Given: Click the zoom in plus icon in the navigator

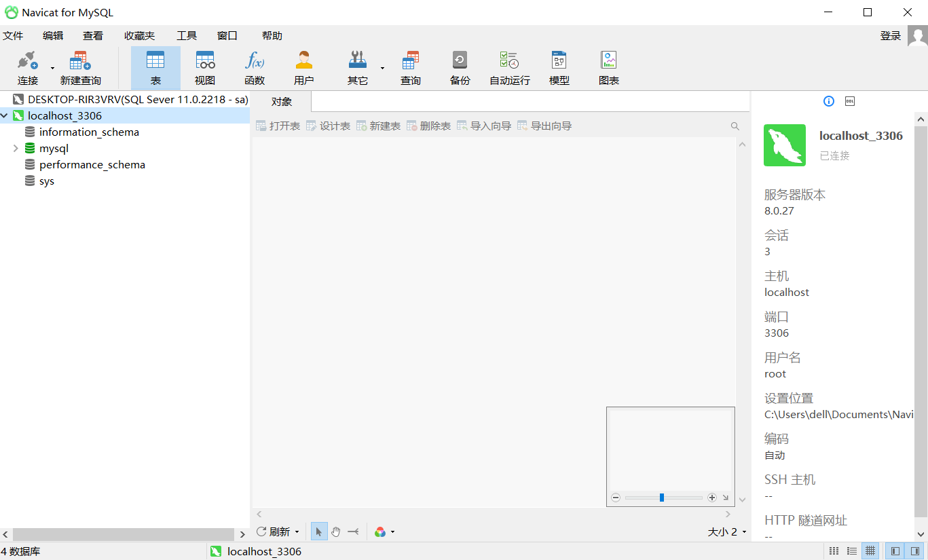Looking at the screenshot, I should (712, 498).
